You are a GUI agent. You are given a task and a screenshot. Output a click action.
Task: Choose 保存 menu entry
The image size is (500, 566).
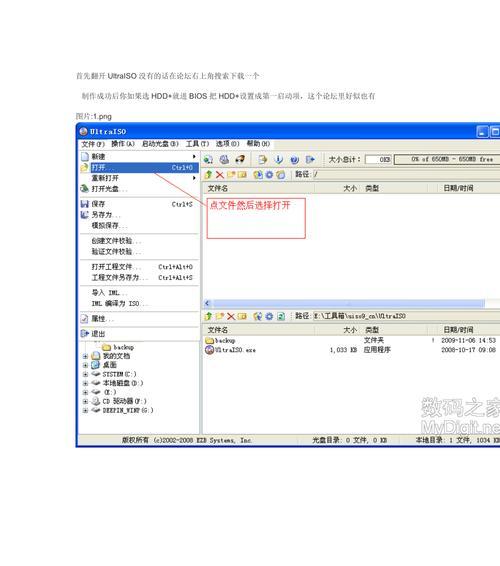[x=139, y=204]
